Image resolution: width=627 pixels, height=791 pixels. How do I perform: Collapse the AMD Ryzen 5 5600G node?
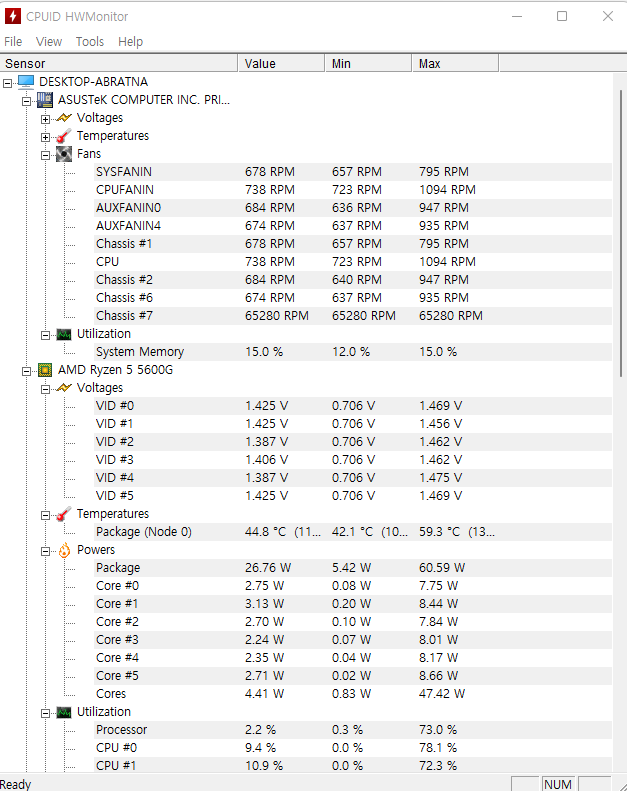coord(26,372)
